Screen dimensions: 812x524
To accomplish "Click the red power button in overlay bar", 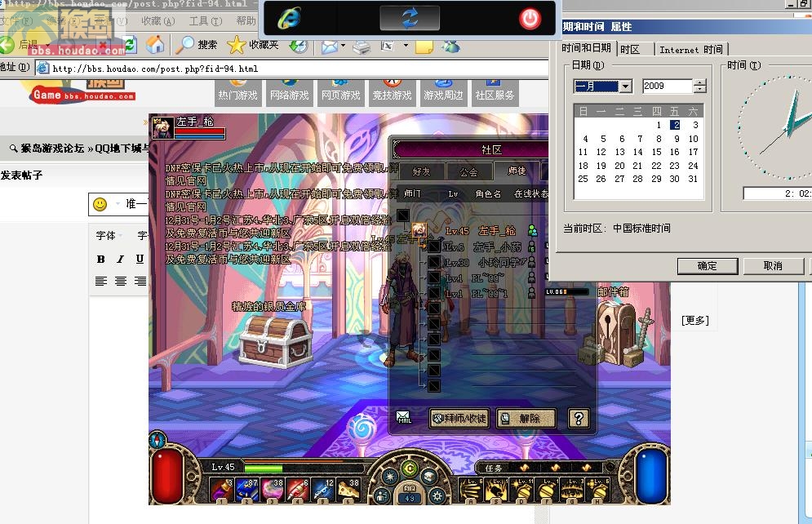I will point(530,19).
